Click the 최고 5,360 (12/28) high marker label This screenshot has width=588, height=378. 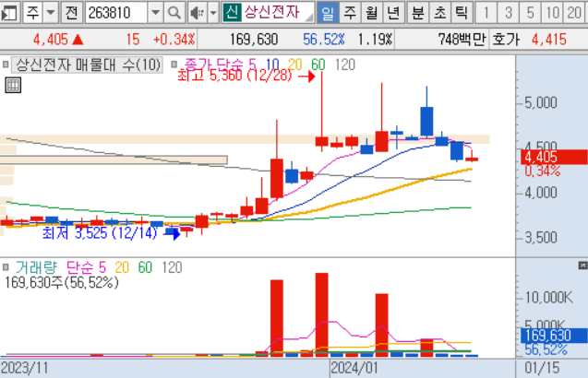point(234,76)
